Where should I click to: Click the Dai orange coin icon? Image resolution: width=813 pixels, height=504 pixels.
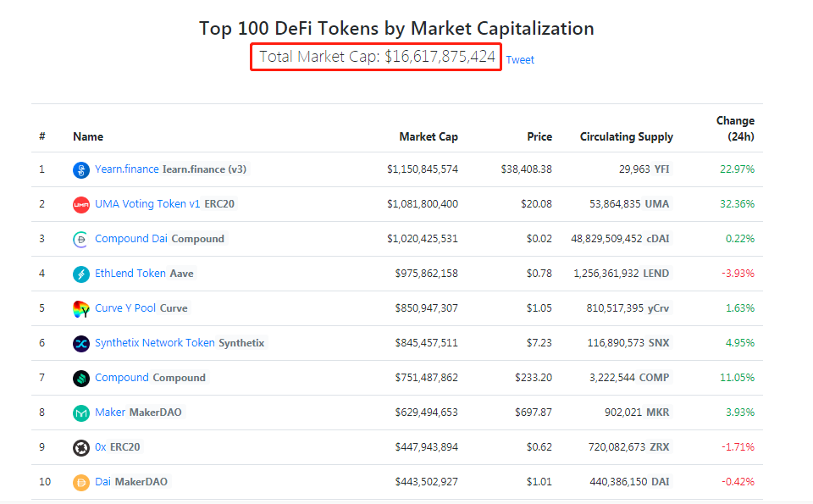tap(80, 482)
